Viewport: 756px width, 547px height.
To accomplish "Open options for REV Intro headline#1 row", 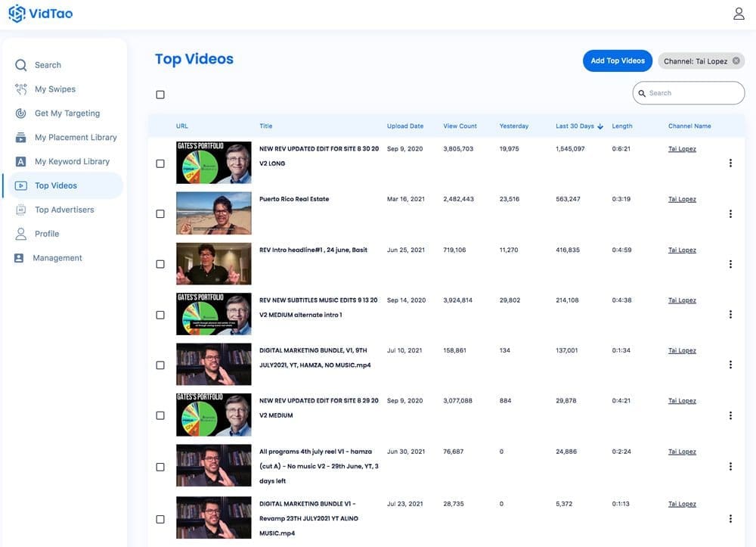I will (730, 264).
